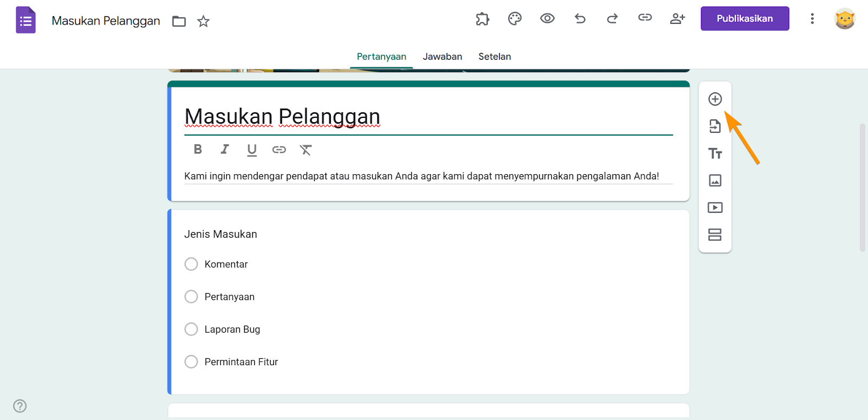Copy the responder link icon
Viewport: 868px width, 420px height.
coord(645,18)
